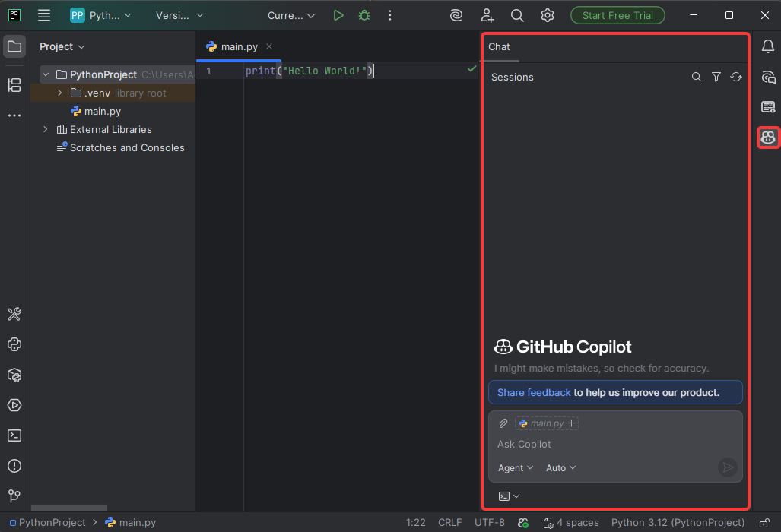Open Code With Me add-user icon

click(487, 15)
